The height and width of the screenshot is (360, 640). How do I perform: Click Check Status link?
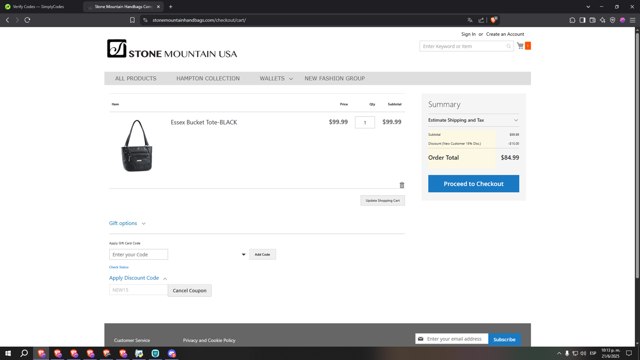pos(119,267)
